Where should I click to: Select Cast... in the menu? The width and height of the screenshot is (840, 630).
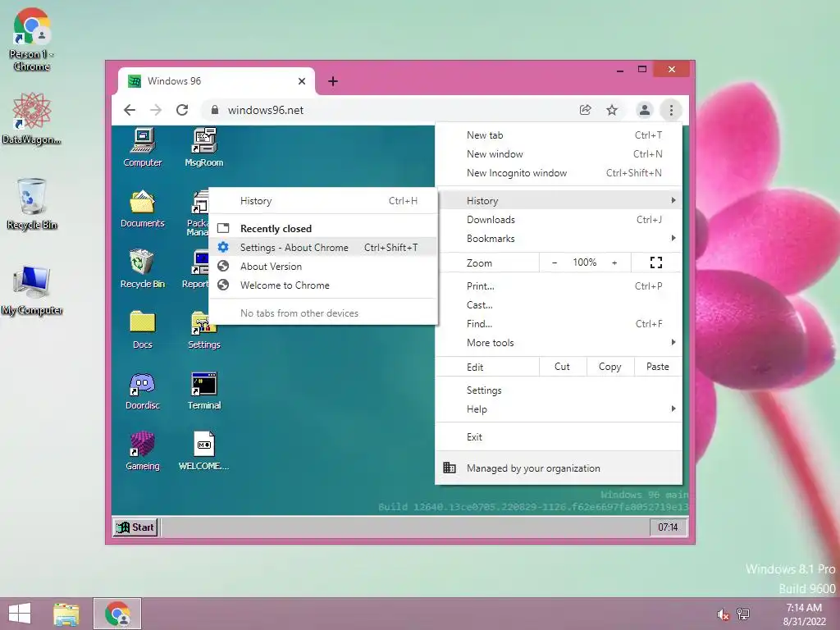tap(559, 305)
